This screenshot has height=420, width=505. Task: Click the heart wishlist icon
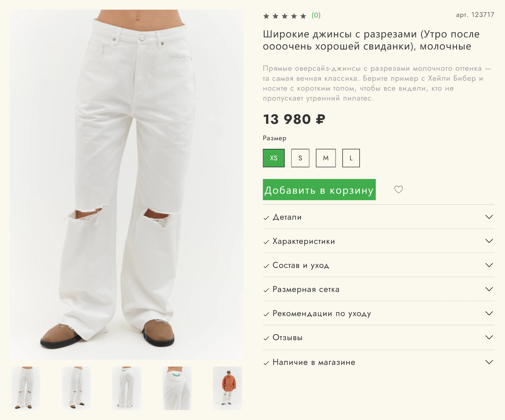coord(398,189)
